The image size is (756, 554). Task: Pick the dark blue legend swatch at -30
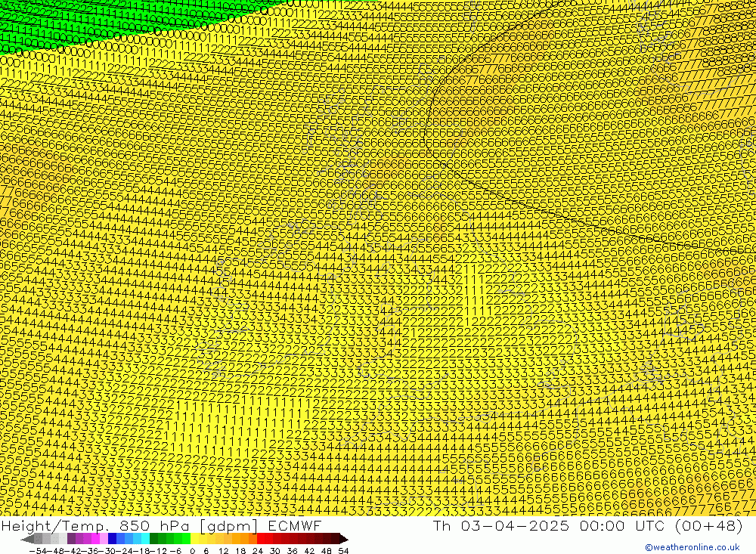click(112, 539)
